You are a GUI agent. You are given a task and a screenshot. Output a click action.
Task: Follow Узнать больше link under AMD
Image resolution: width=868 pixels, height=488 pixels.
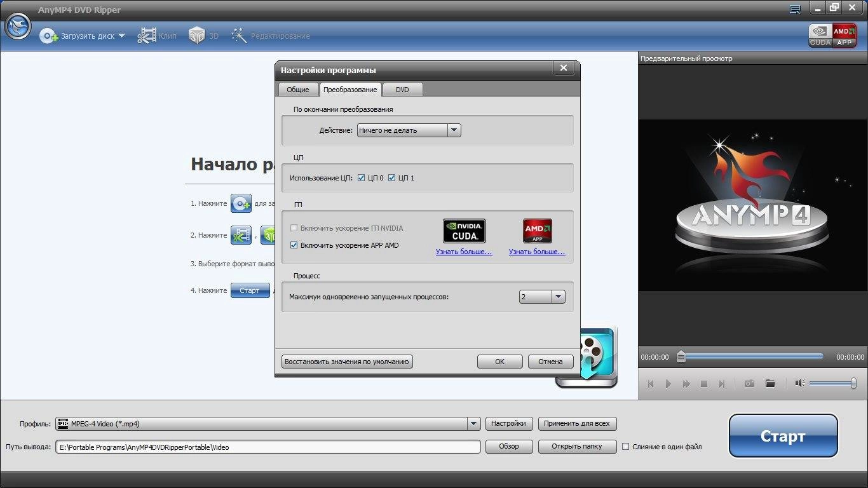coord(537,252)
